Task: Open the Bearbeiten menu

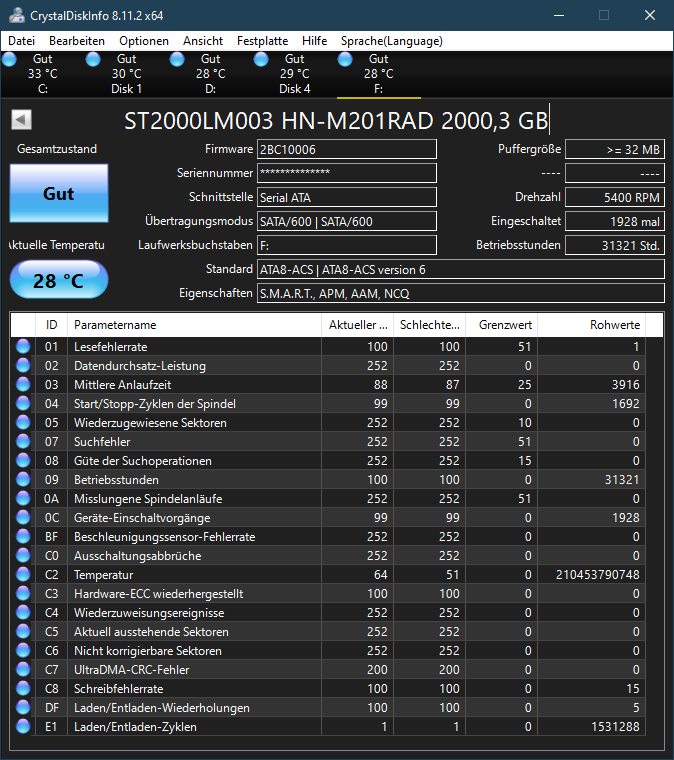Action: (77, 41)
